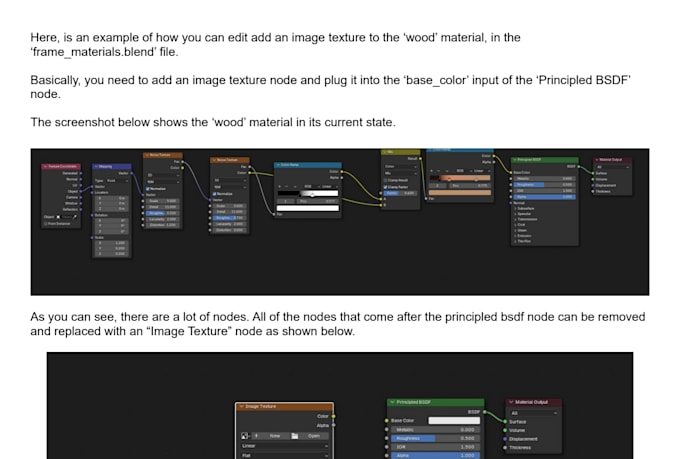
Task: Click the white color swatch under black-white ramp
Action: pyautogui.click(x=307, y=208)
